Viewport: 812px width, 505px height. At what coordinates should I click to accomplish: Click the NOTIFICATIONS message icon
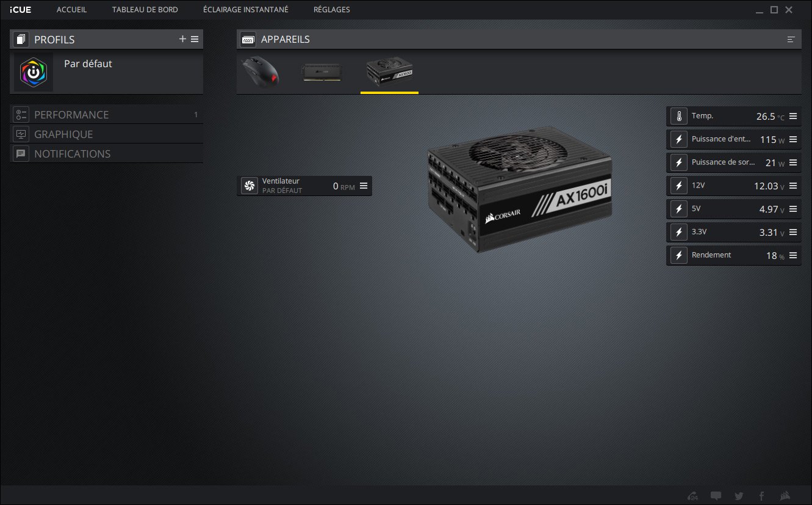[21, 153]
